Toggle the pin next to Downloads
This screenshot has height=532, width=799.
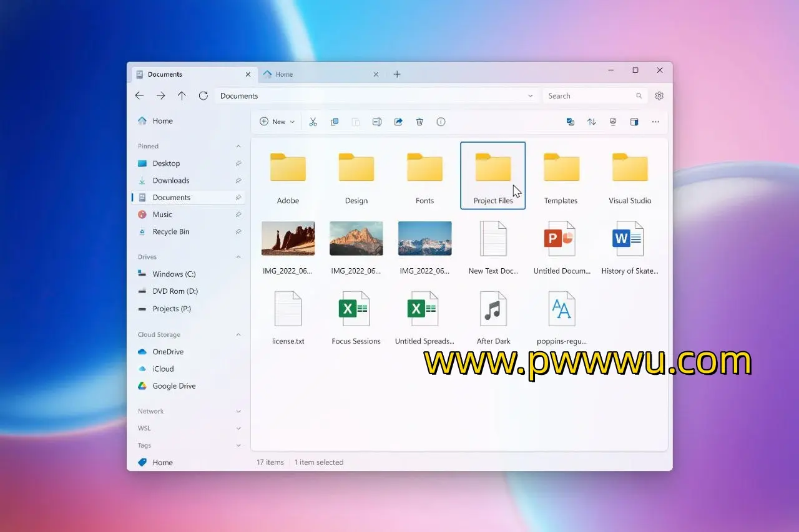238,180
